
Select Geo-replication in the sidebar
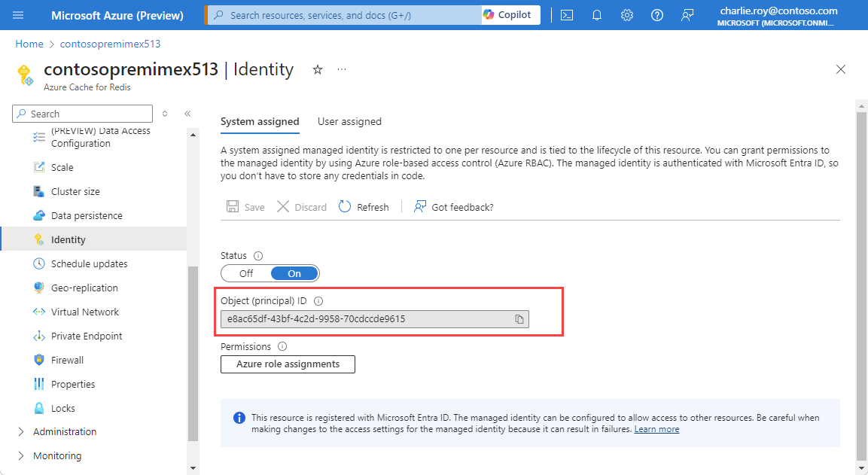[84, 288]
